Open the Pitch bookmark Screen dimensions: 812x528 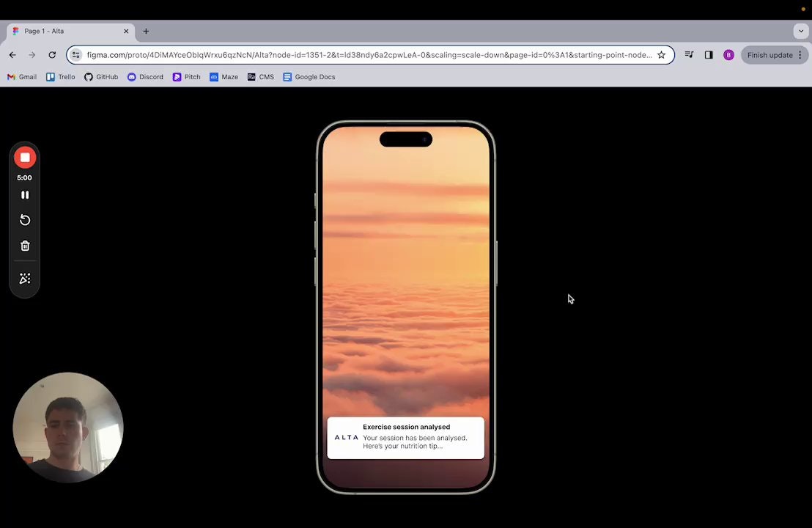186,77
